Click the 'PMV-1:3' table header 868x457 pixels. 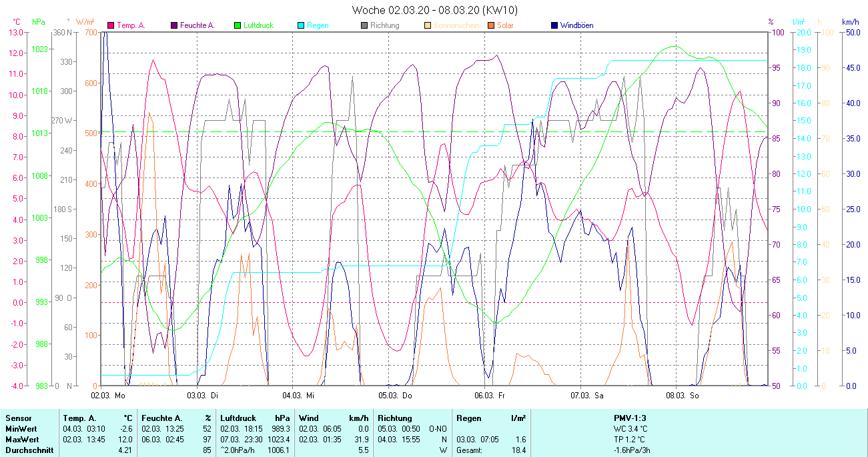tap(630, 418)
